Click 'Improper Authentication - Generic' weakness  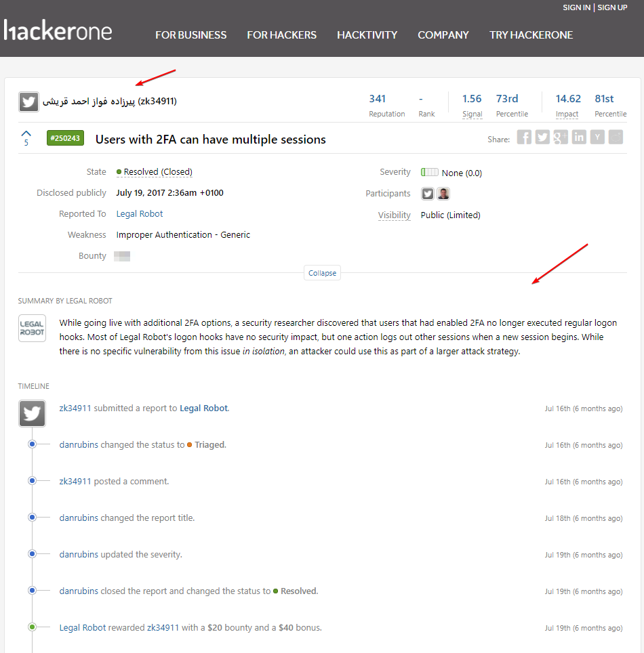point(183,235)
